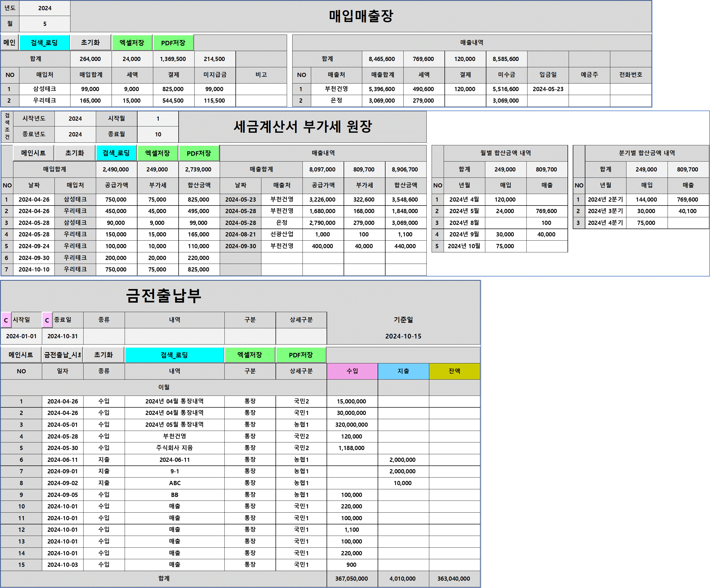This screenshot has height=588, width=710.
Task: Click 엑셀저장 button in 매입매출장 sheet
Action: click(132, 43)
